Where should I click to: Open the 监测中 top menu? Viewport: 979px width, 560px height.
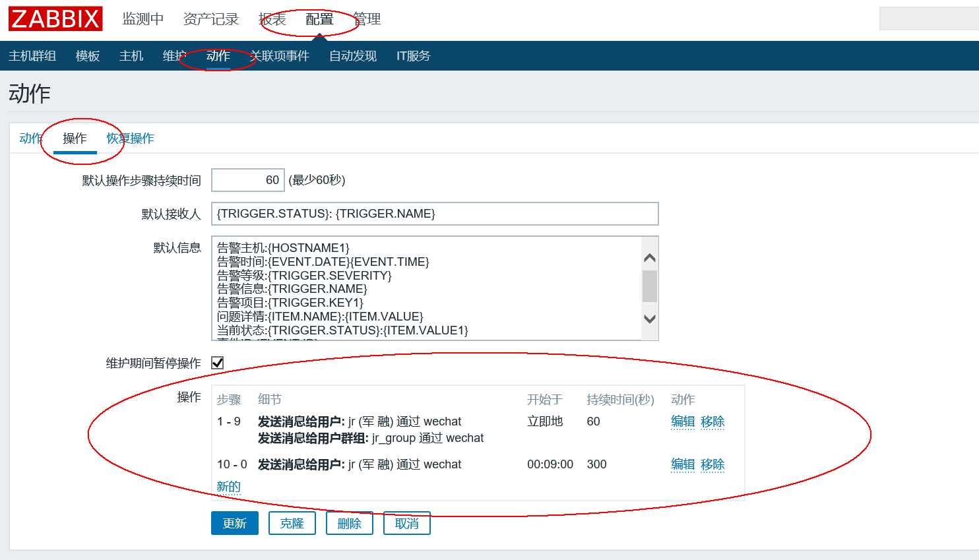pos(143,19)
